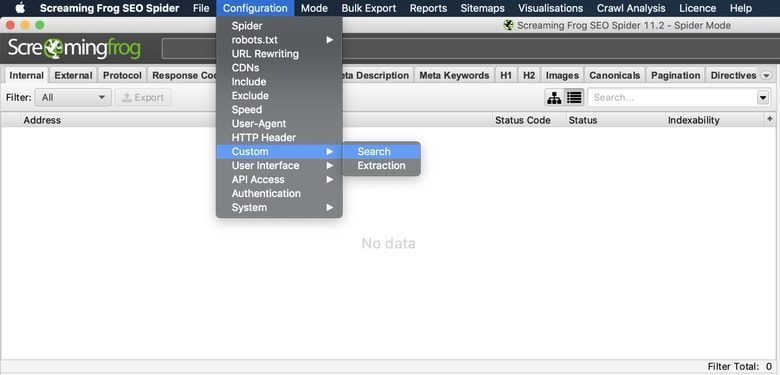The image size is (780, 375).
Task: Switch to list view icon
Action: (574, 97)
